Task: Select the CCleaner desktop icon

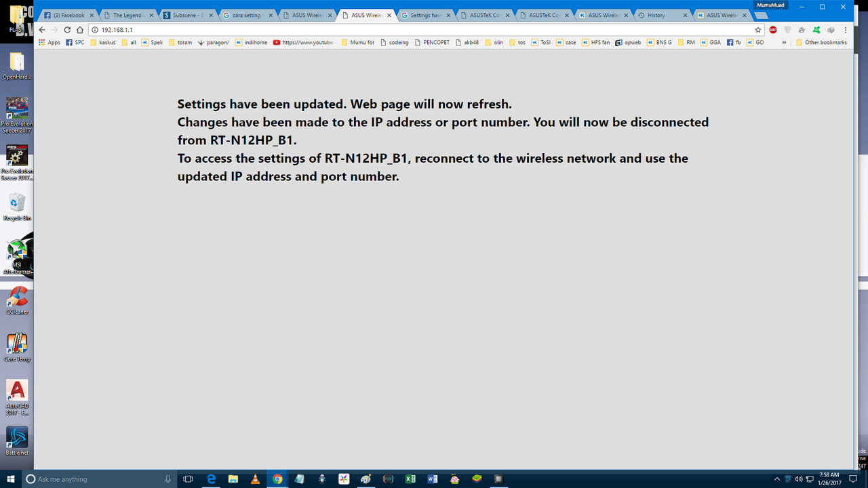Action: click(17, 300)
